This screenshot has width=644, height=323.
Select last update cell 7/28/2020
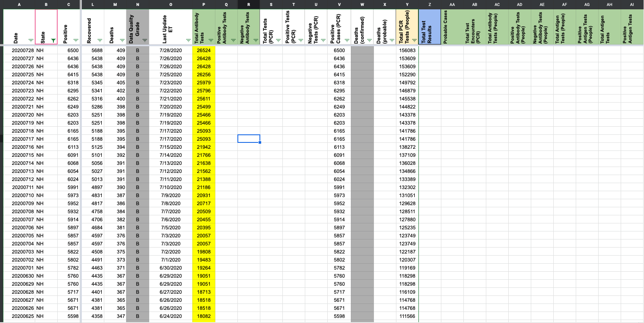171,50
